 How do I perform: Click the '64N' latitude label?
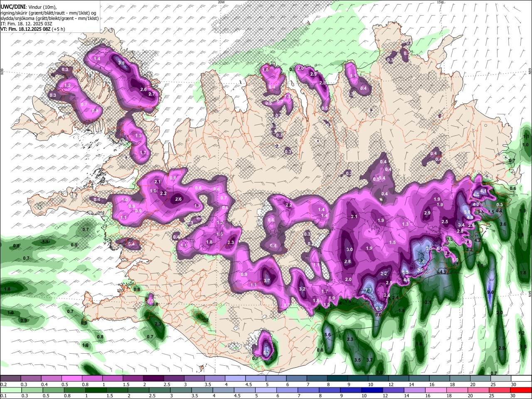pos(530,293)
